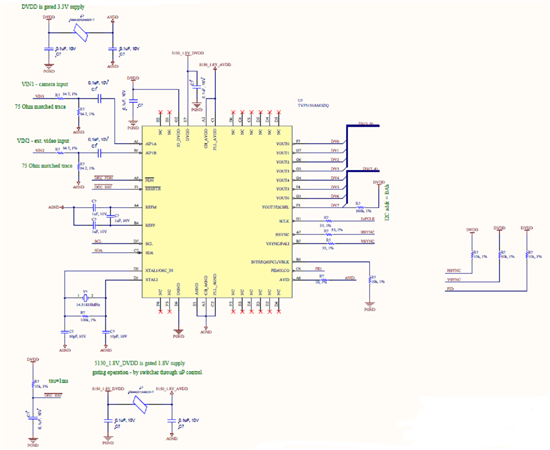Click the XTAL2 pin label
Viewport: 550px width, 450px height.
tap(152, 280)
